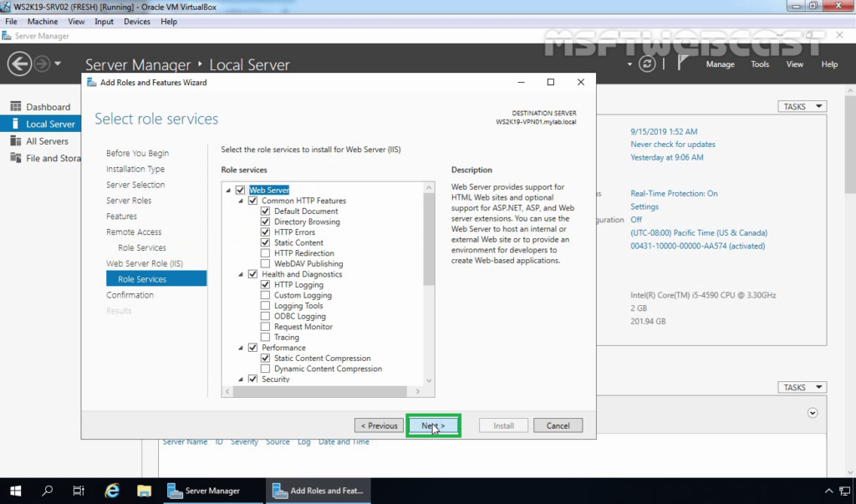This screenshot has width=856, height=504.
Task: Open taskbar search magnifier
Action: click(x=48, y=491)
